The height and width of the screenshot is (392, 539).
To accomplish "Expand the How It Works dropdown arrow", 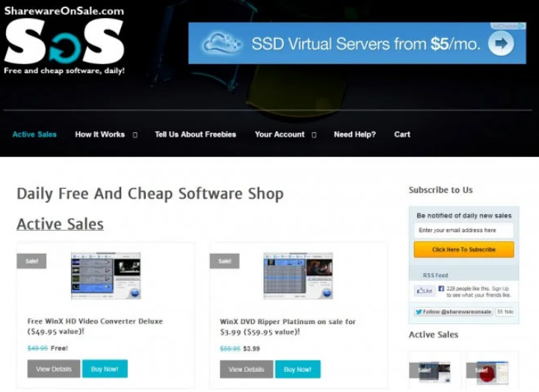I will pyautogui.click(x=135, y=135).
